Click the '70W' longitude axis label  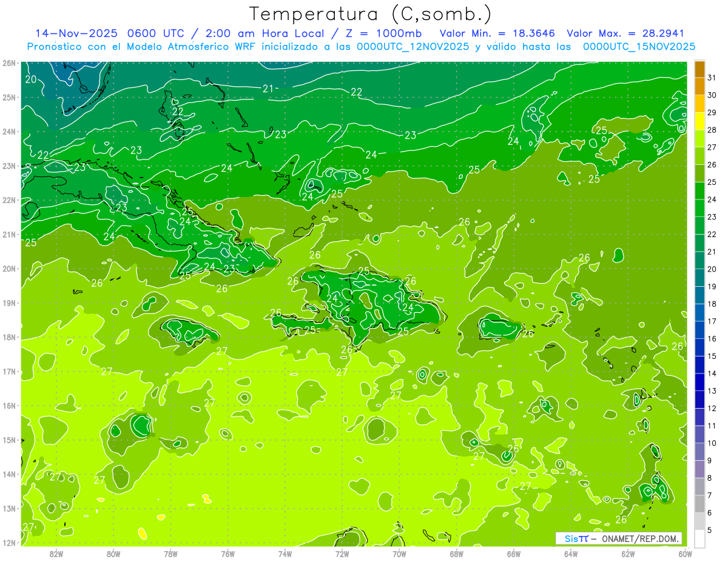(399, 554)
